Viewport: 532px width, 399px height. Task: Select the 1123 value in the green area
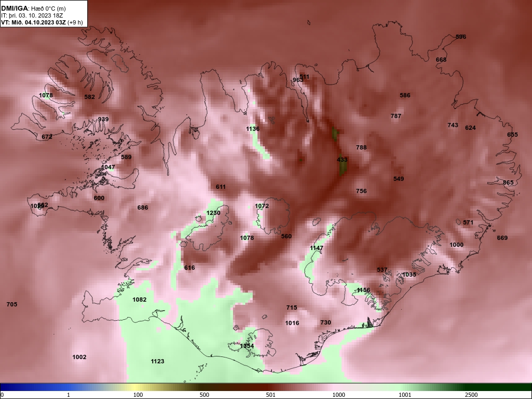click(157, 362)
